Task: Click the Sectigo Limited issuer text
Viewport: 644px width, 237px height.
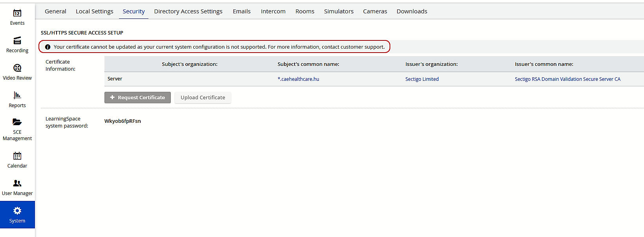Action: click(x=422, y=79)
